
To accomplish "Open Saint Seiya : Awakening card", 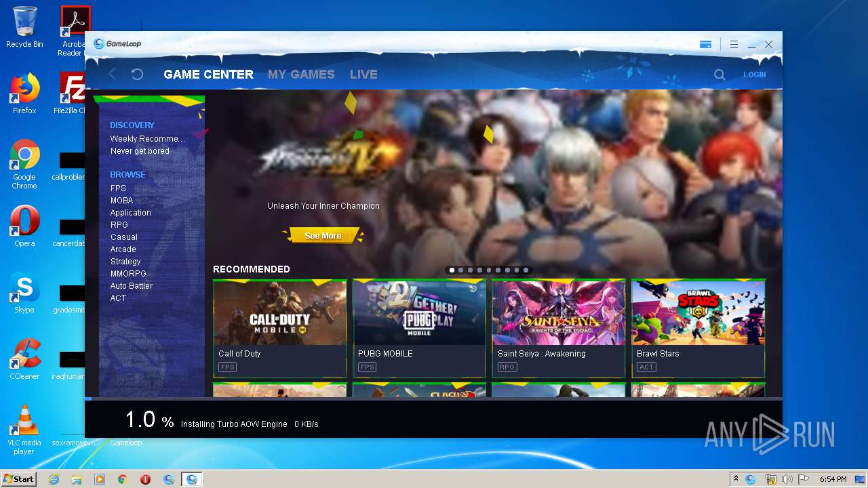I will (x=559, y=329).
